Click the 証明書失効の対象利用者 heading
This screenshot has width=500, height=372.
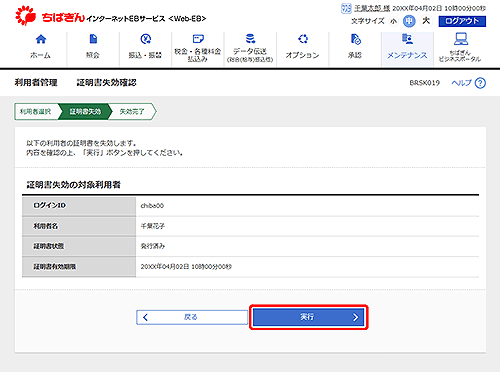73,185
